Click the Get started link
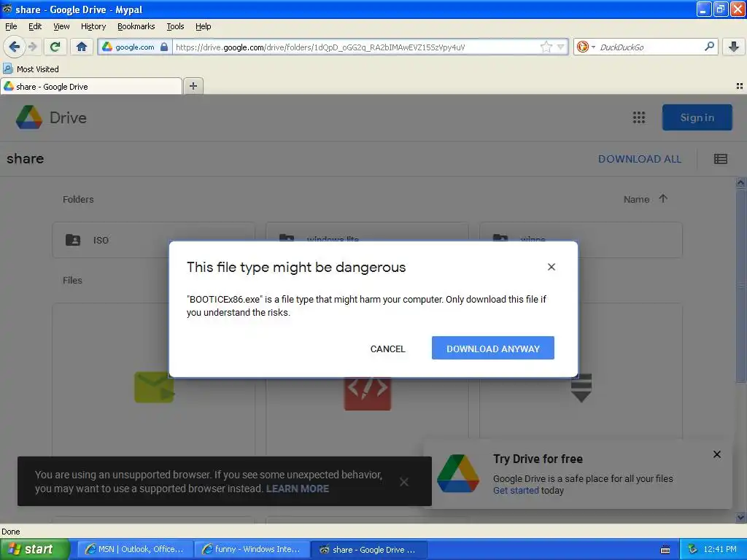 [516, 491]
